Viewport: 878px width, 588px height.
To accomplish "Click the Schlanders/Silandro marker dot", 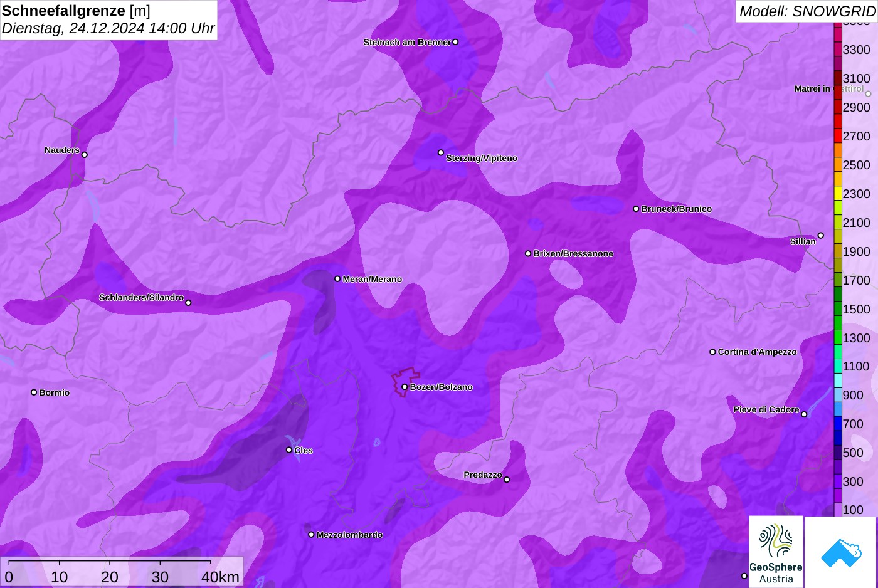I will [188, 303].
